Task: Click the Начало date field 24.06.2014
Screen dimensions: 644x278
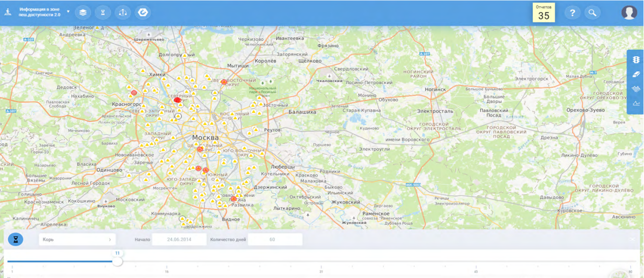Action: click(179, 239)
